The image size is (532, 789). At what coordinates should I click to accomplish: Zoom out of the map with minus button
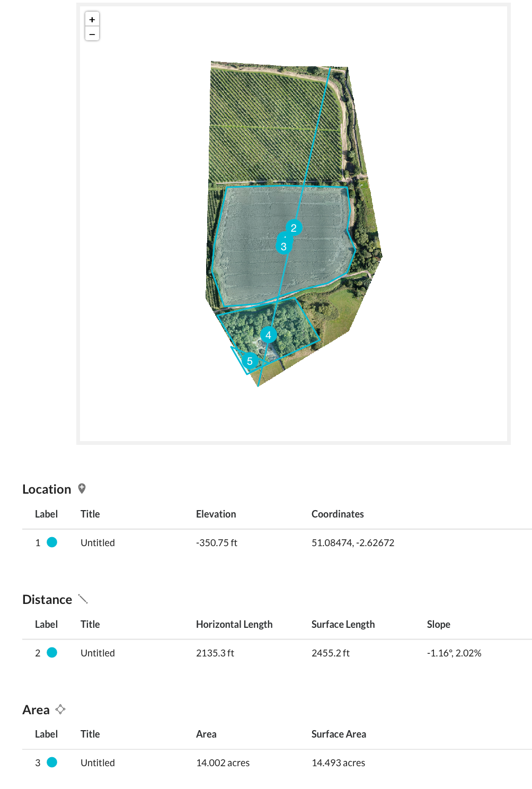(x=92, y=34)
